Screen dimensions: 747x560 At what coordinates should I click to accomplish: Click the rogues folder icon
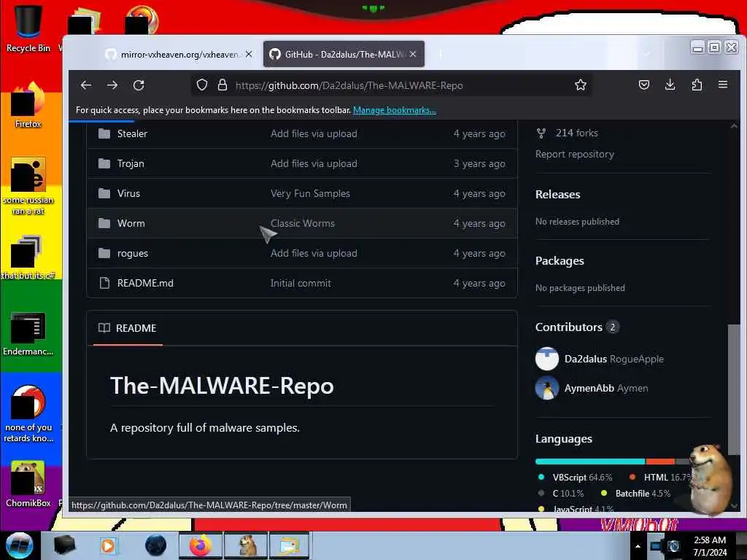[x=104, y=253]
